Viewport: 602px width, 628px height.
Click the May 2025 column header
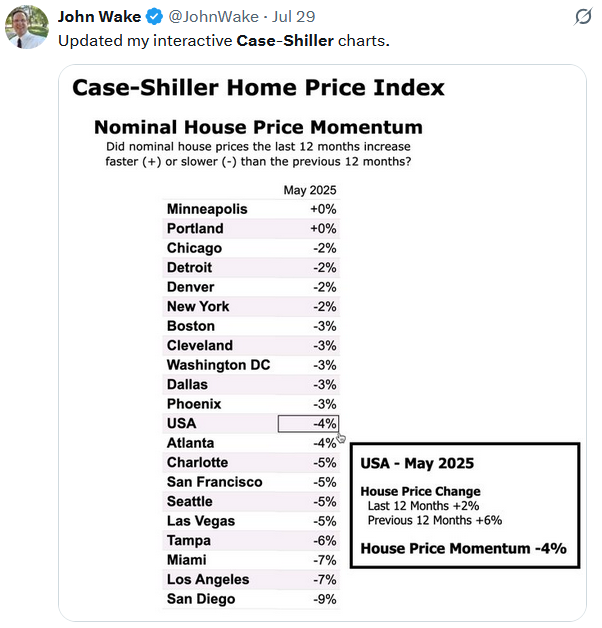tap(310, 190)
